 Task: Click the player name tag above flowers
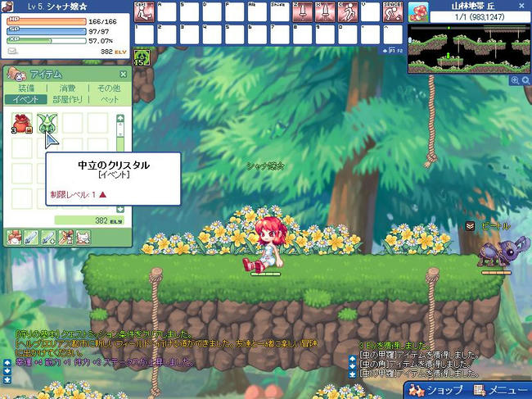click(x=266, y=166)
